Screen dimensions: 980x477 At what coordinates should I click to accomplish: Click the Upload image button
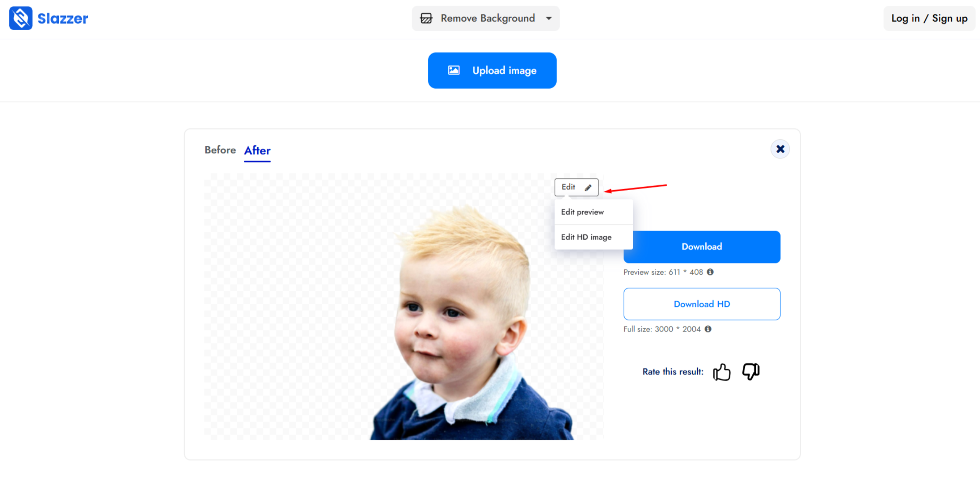[492, 70]
